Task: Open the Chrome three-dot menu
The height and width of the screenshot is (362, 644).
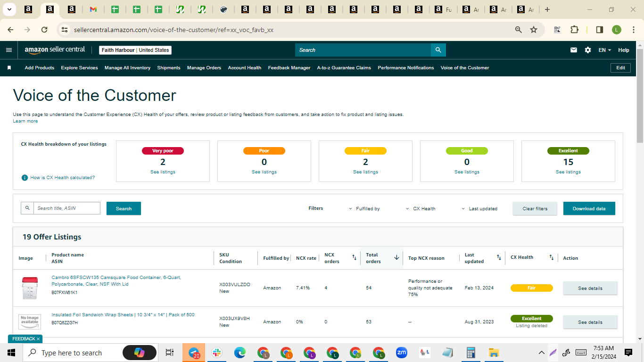Action: coord(633,30)
